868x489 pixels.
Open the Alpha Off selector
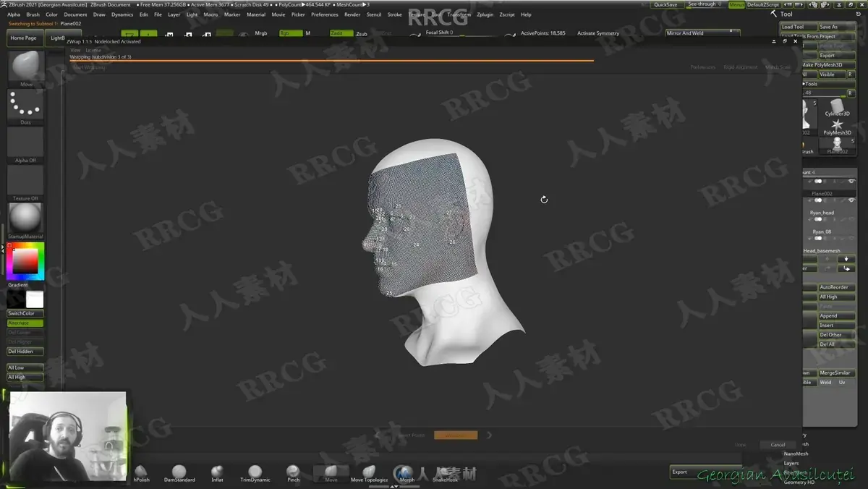[x=26, y=143]
